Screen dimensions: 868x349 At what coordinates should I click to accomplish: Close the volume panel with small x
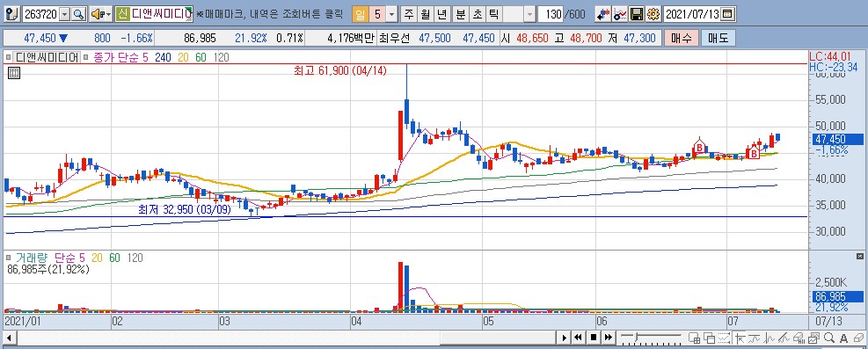point(859,257)
